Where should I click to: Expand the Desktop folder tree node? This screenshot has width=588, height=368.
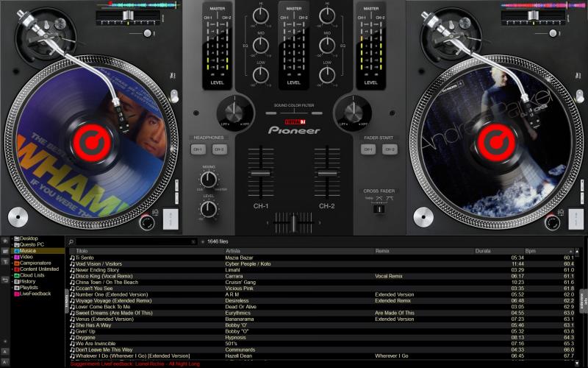click(12, 238)
